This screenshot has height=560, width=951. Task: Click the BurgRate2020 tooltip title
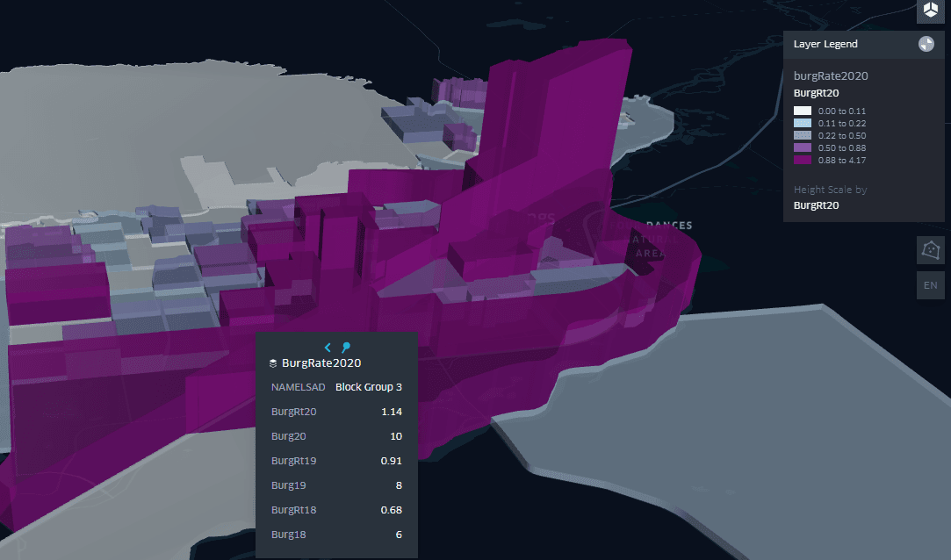(321, 363)
